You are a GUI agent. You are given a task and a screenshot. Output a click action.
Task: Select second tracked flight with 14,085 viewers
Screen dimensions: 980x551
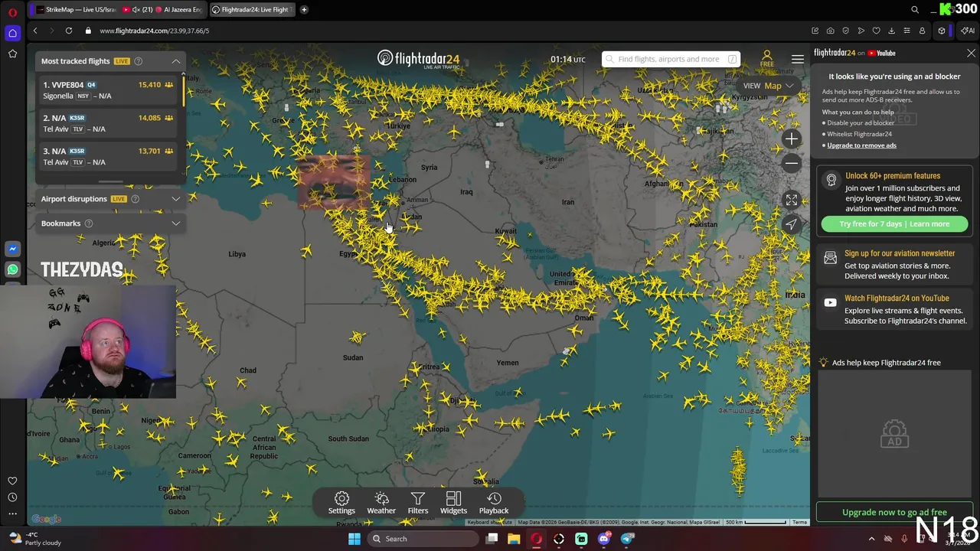click(108, 123)
